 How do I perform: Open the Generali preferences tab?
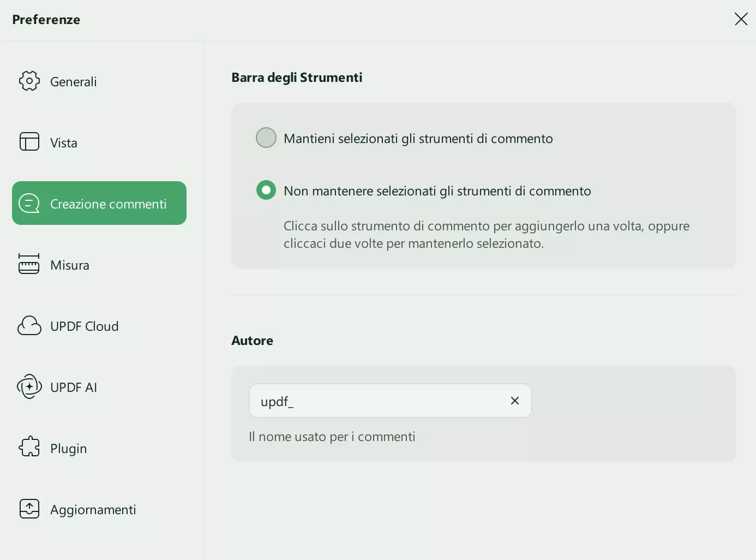pos(74,82)
